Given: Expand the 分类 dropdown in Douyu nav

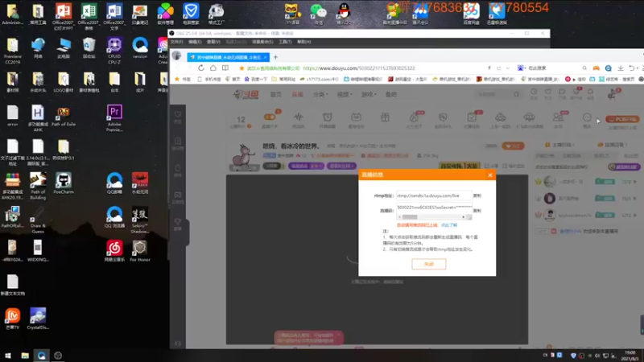Looking at the screenshot, I should tap(320, 94).
